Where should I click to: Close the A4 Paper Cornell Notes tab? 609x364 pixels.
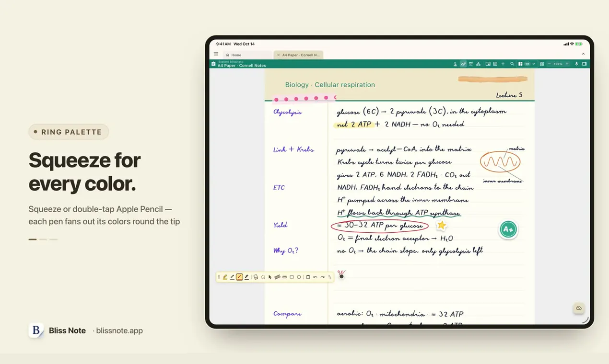tap(279, 55)
